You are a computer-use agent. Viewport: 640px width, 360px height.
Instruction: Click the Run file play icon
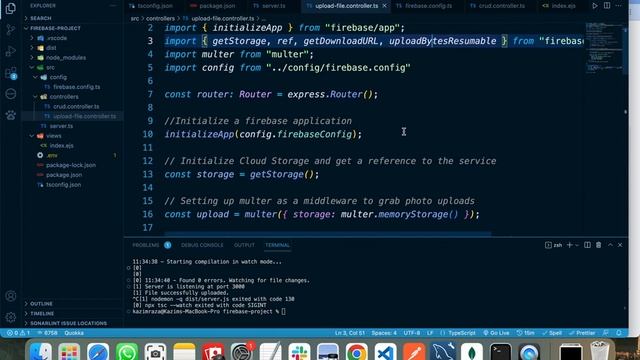click(x=595, y=6)
